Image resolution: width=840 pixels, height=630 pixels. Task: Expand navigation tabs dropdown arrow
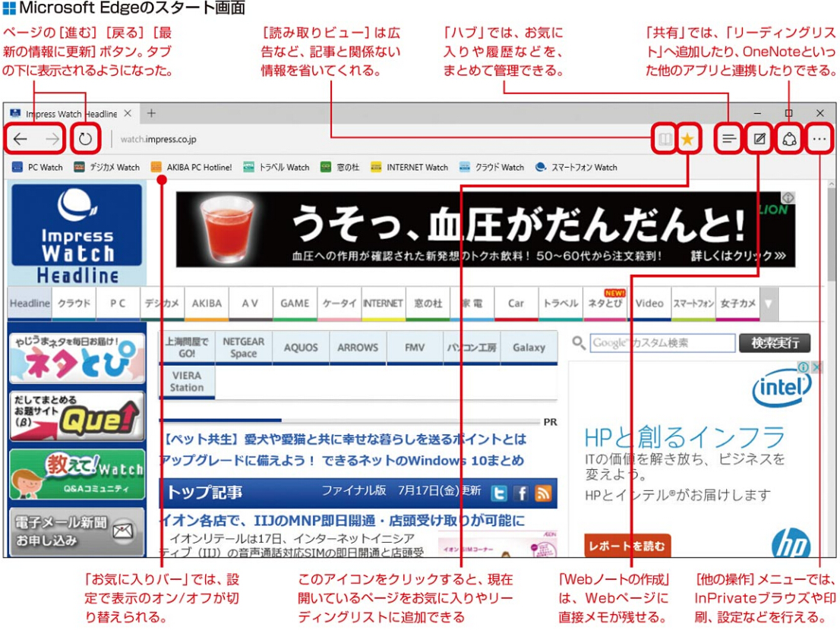[x=769, y=304]
